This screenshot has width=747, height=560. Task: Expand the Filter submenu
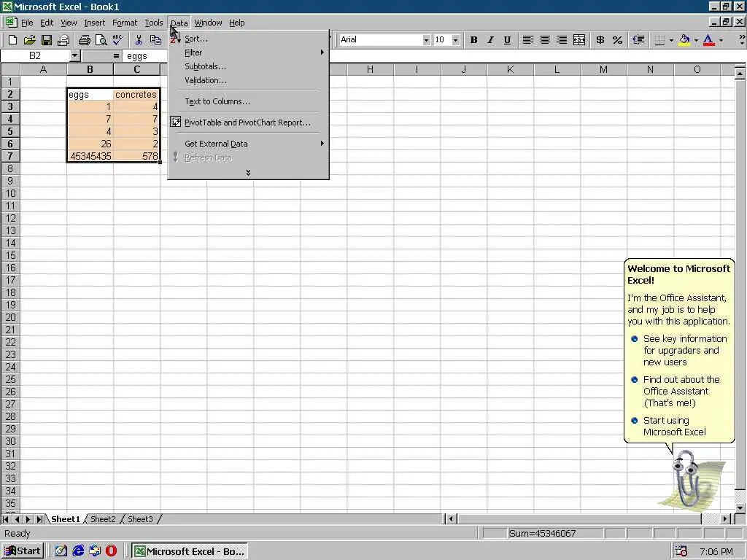click(x=248, y=52)
